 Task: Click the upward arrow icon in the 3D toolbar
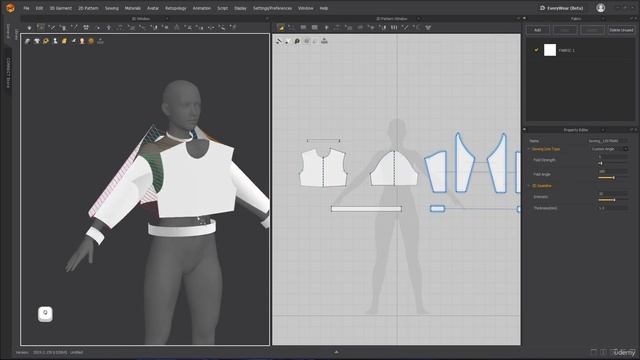pyautogui.click(x=109, y=27)
